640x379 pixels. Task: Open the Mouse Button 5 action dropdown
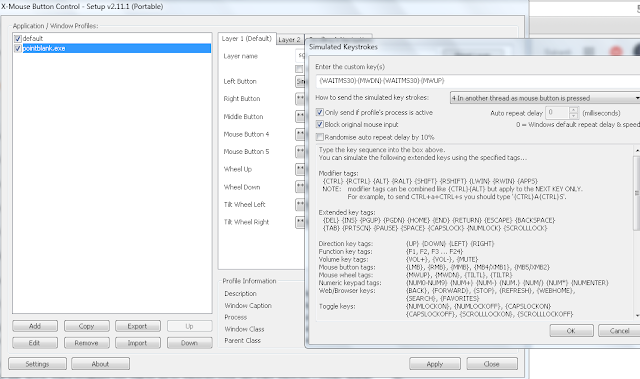(300, 152)
